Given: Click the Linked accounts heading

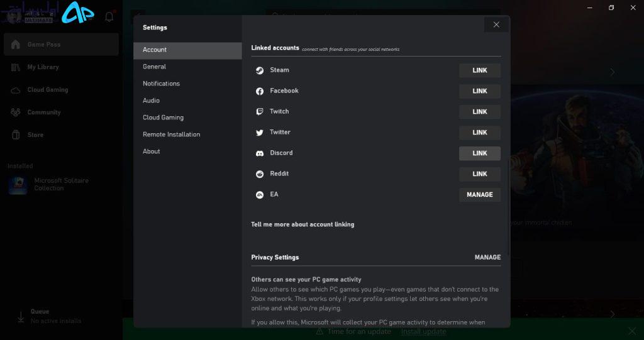Looking at the screenshot, I should tap(275, 48).
